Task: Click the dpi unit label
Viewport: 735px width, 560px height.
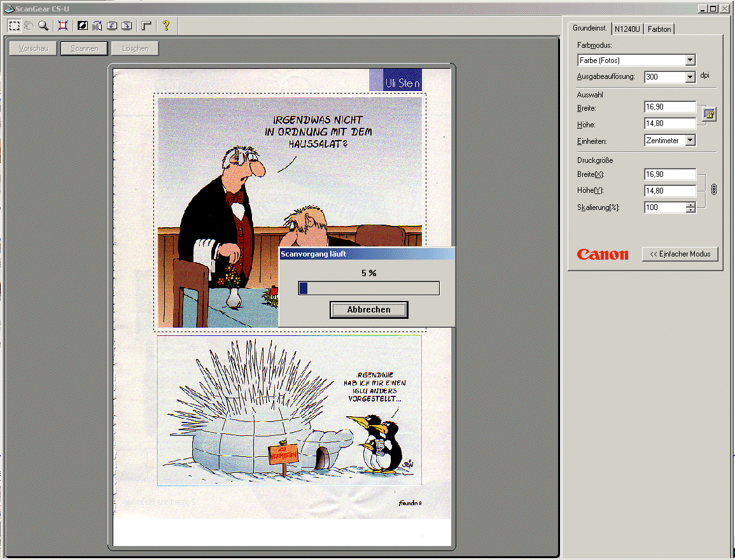Action: tap(704, 76)
